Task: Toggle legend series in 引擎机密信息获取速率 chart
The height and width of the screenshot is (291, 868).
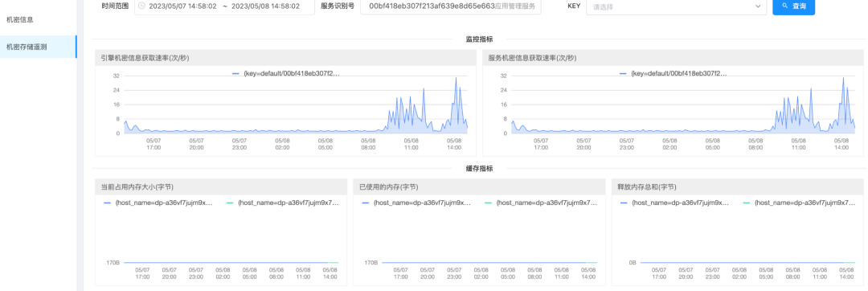Action: click(x=285, y=74)
